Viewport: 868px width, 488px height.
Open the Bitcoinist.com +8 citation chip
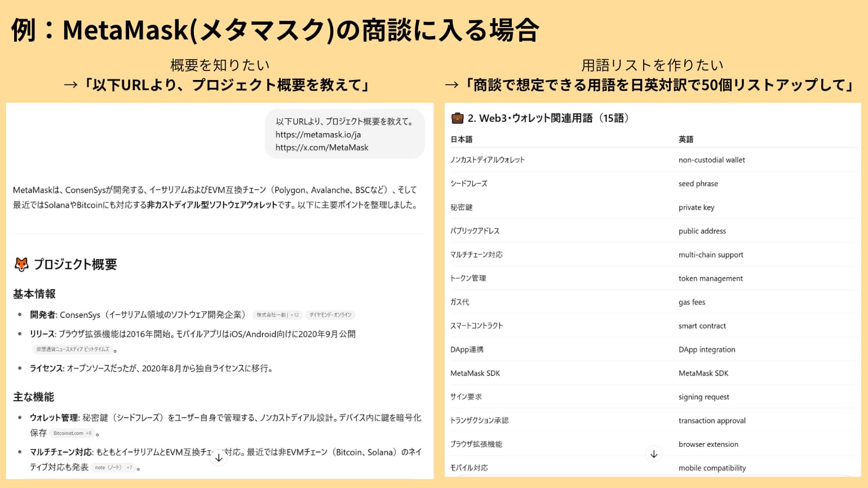(x=72, y=433)
